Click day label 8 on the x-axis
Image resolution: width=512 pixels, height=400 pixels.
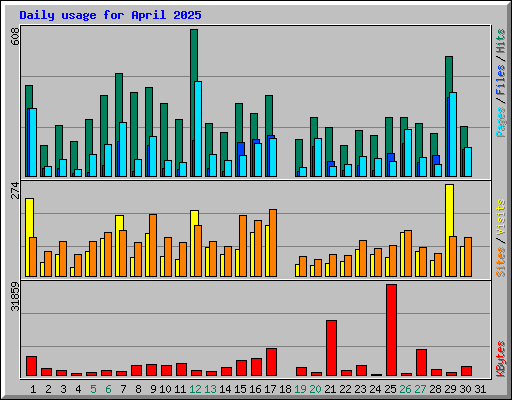coord(138,389)
